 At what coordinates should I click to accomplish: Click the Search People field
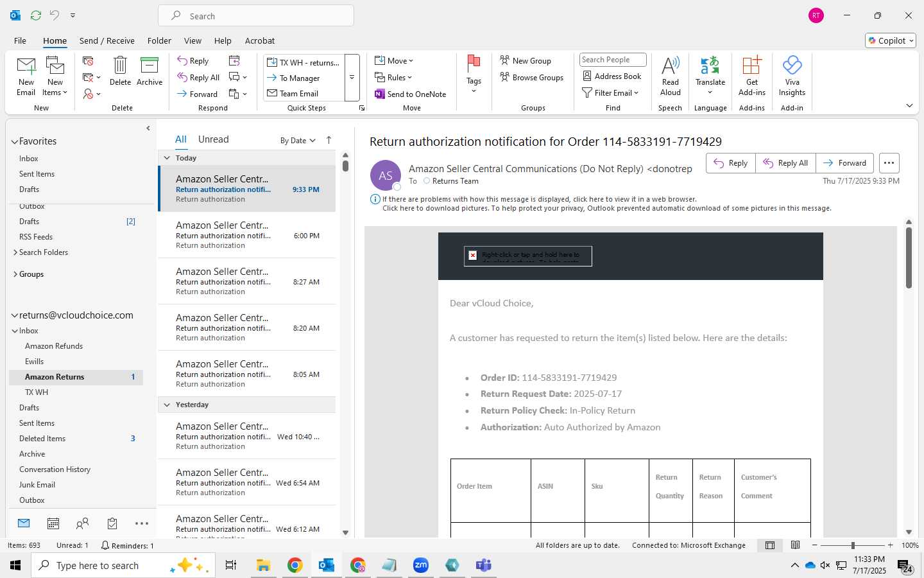point(613,60)
